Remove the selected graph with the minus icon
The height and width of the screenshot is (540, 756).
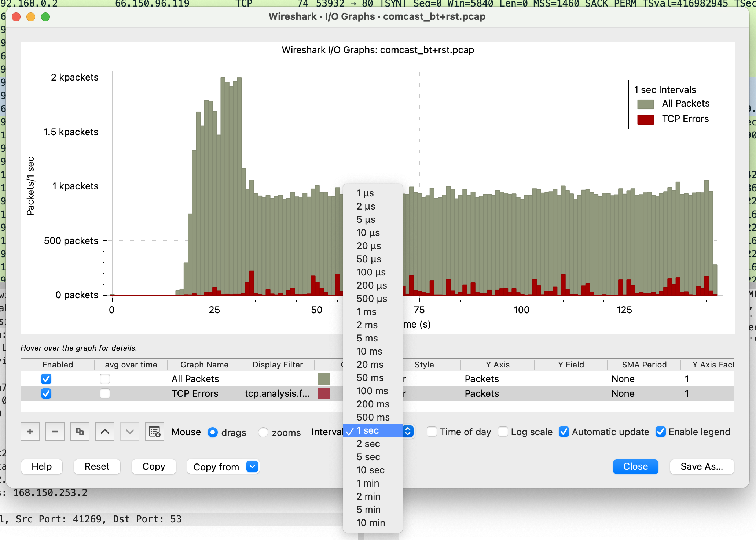click(x=55, y=432)
